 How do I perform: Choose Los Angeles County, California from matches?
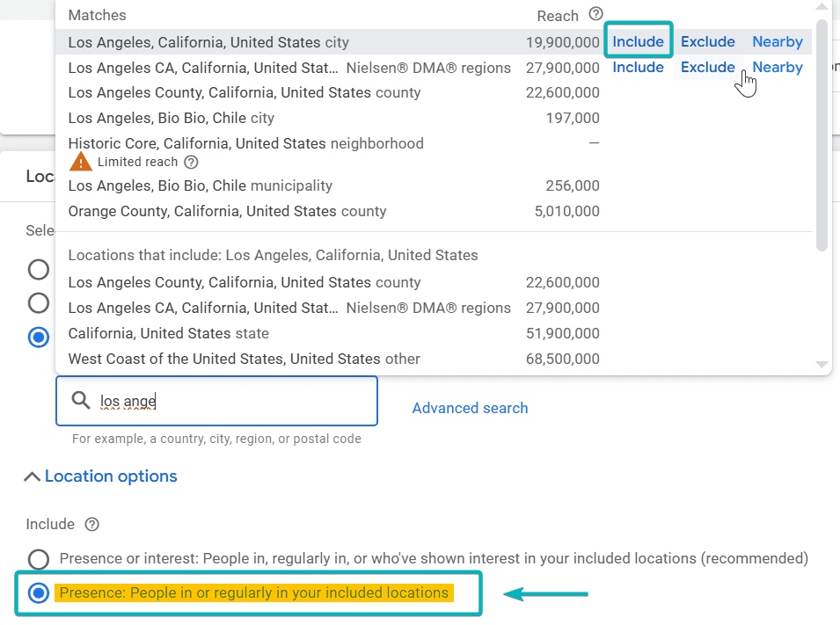coord(244,92)
